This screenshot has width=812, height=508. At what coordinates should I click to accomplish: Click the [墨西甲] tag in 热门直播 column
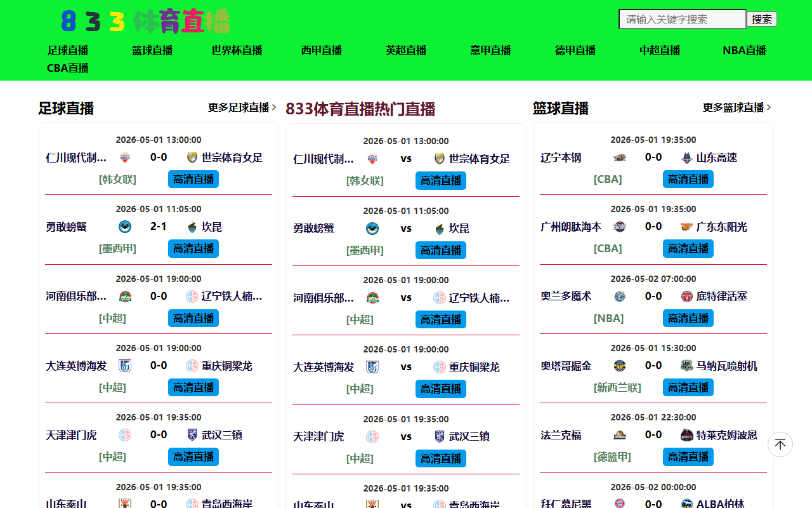click(x=365, y=250)
